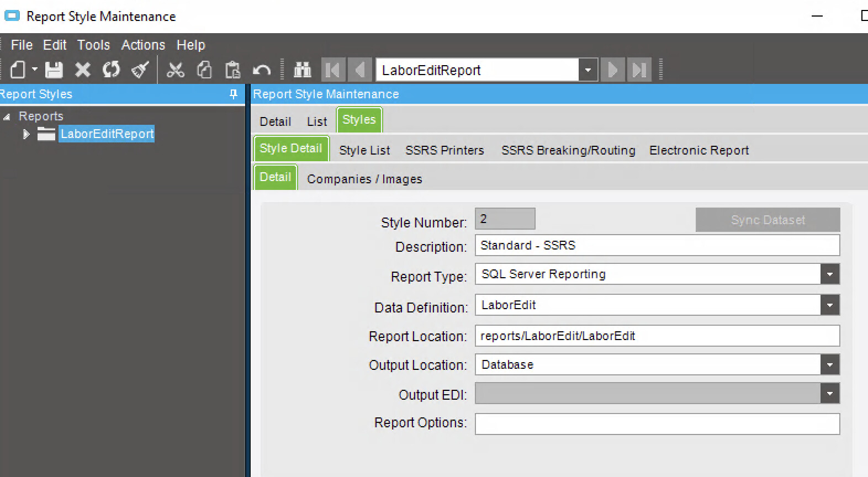Open search with the binoculars icon

pos(303,70)
